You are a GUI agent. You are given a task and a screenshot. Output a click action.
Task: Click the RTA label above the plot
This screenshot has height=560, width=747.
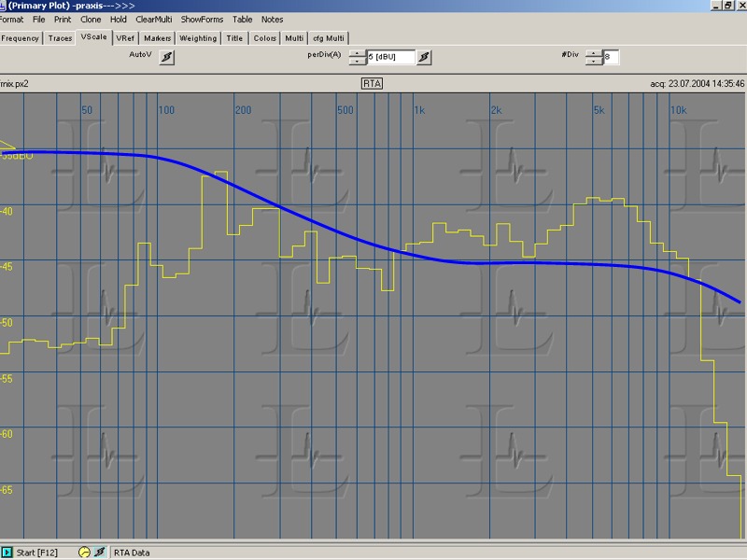(373, 83)
